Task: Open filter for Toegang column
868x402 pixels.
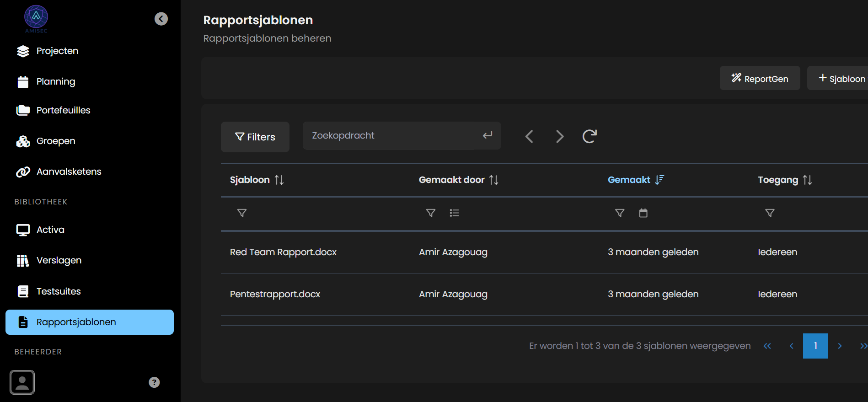Action: (x=770, y=213)
